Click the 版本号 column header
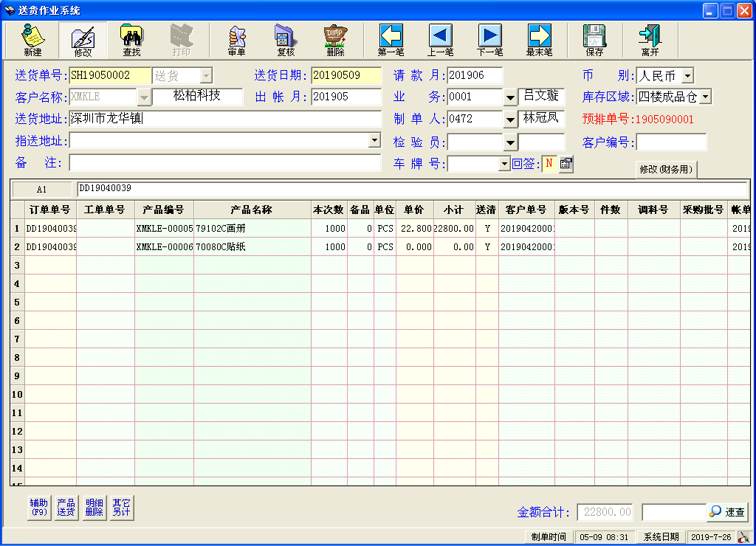 coord(574,210)
